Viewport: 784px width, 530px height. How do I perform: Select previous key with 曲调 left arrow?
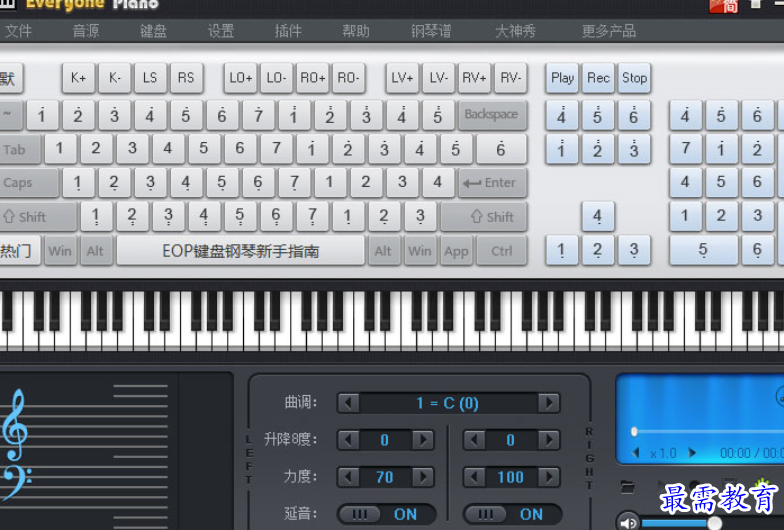(x=348, y=402)
